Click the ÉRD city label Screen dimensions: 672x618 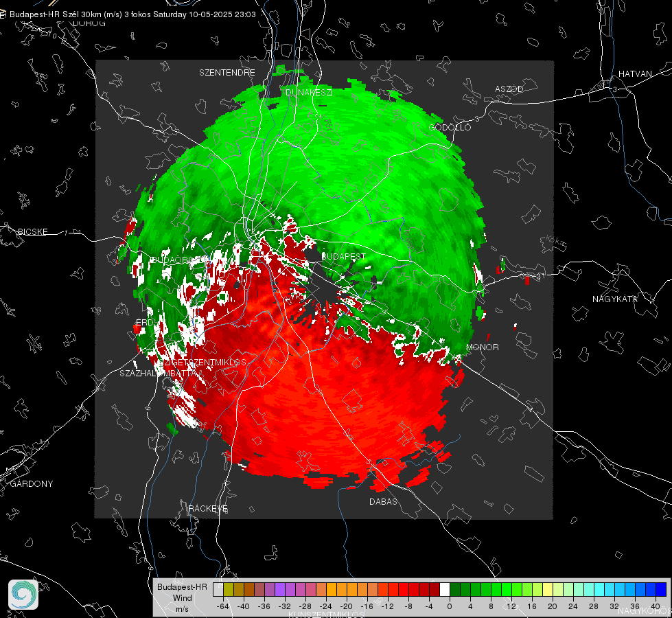(x=144, y=322)
